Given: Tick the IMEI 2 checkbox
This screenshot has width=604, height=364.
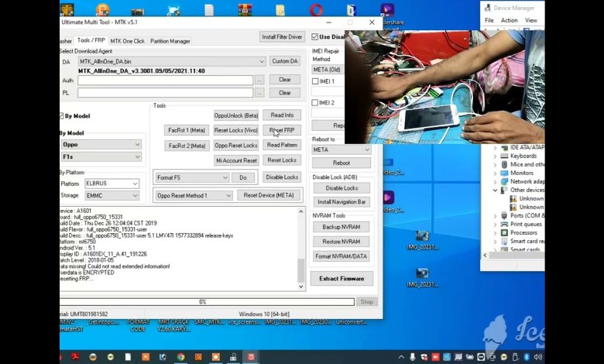Looking at the screenshot, I should point(315,103).
